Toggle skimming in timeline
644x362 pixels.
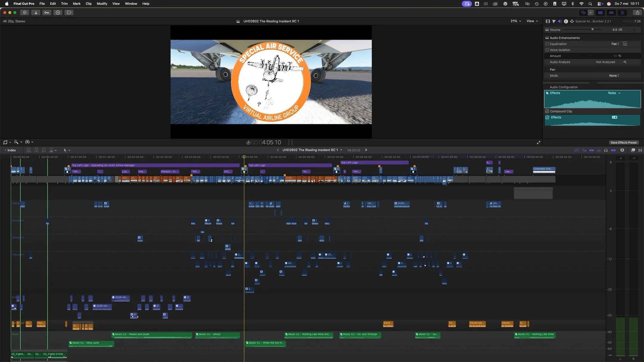[591, 150]
